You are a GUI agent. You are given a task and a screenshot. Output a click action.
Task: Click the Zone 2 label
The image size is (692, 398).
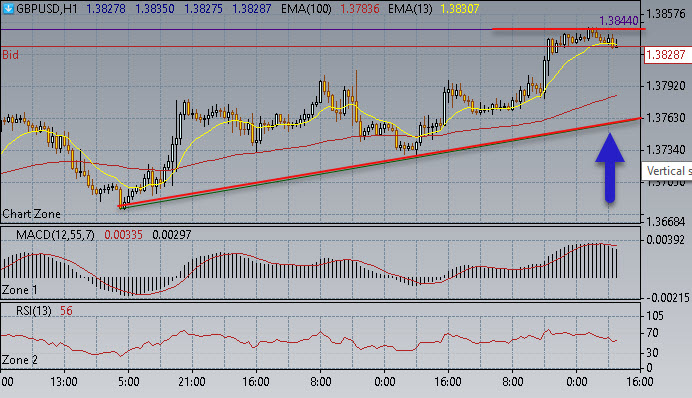(20, 360)
